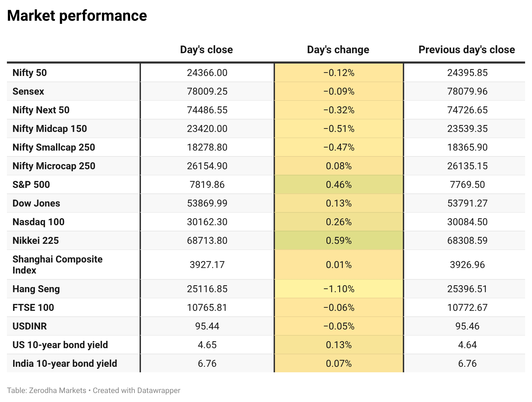Image resolution: width=532 pixels, height=402 pixels.
Task: Click the Previous day's close column header
Action: [467, 50]
